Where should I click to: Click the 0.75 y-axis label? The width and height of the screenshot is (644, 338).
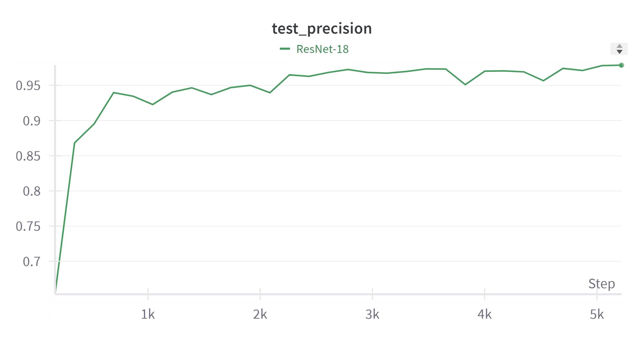(x=28, y=227)
